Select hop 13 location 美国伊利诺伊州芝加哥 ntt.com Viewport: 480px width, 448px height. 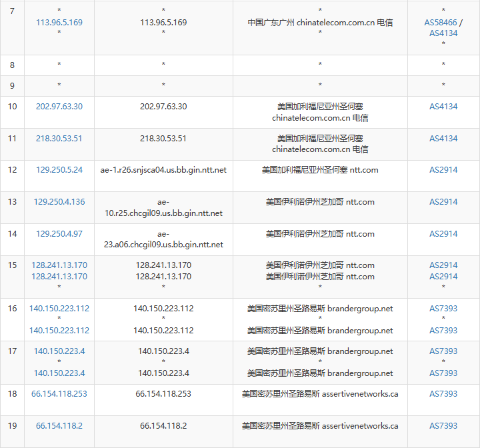pyautogui.click(x=320, y=202)
